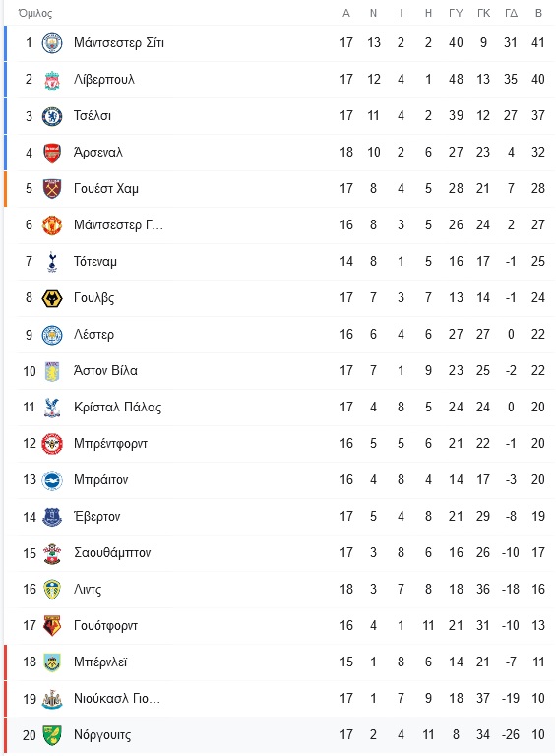
Task: Open the Κρίσταλ Πάλας team link
Action: 117,408
